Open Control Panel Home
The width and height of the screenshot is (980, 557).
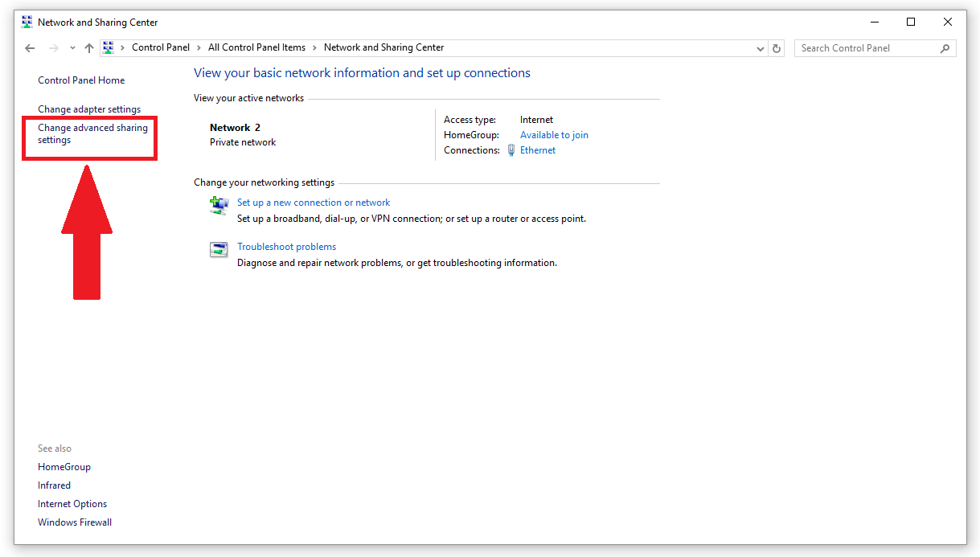point(81,80)
